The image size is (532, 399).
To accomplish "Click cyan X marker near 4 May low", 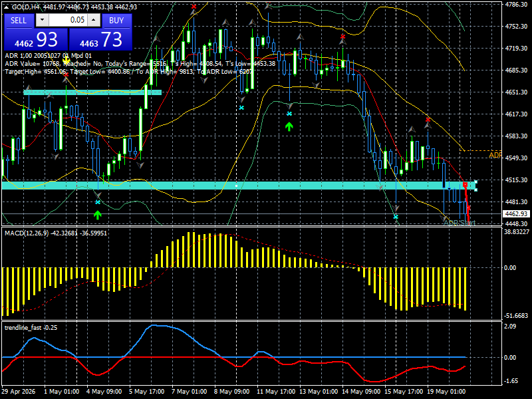I will tap(98, 202).
